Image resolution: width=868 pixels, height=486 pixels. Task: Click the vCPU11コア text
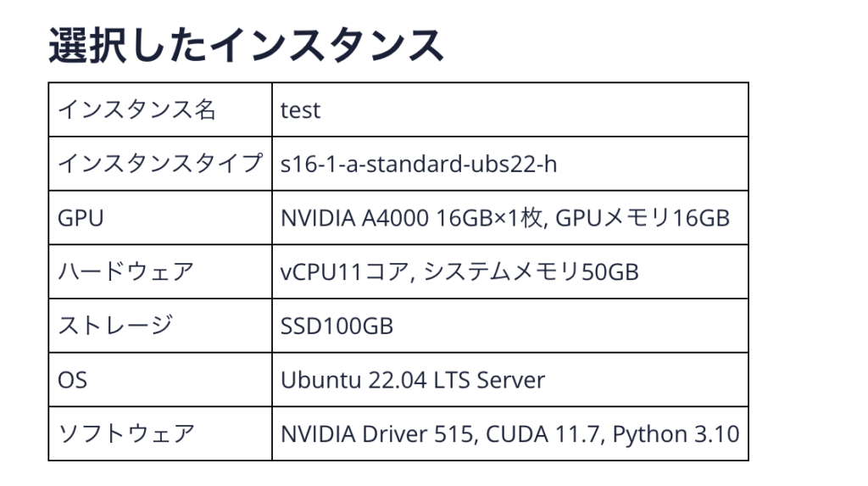click(x=345, y=272)
